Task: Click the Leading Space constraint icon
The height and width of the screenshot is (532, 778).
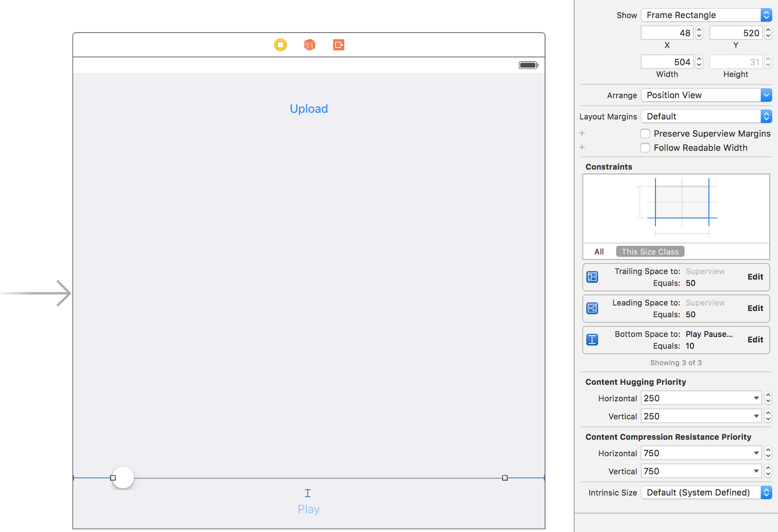Action: coord(592,309)
